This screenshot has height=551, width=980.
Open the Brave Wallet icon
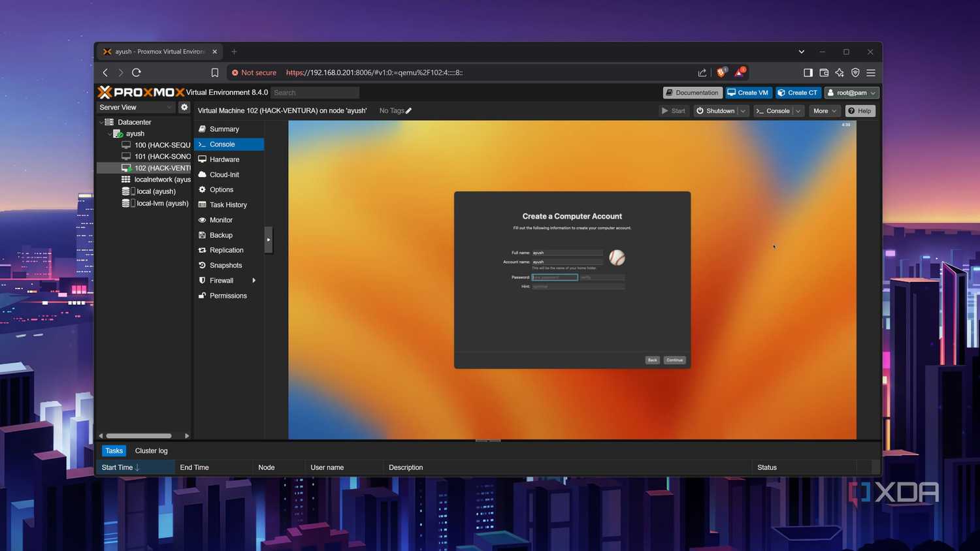(824, 72)
